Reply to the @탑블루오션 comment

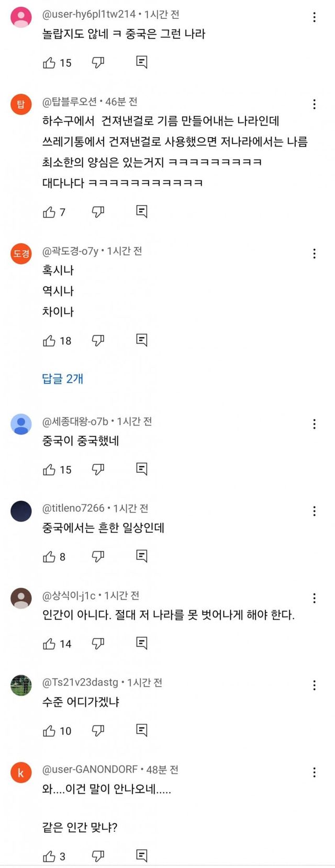[141, 212]
